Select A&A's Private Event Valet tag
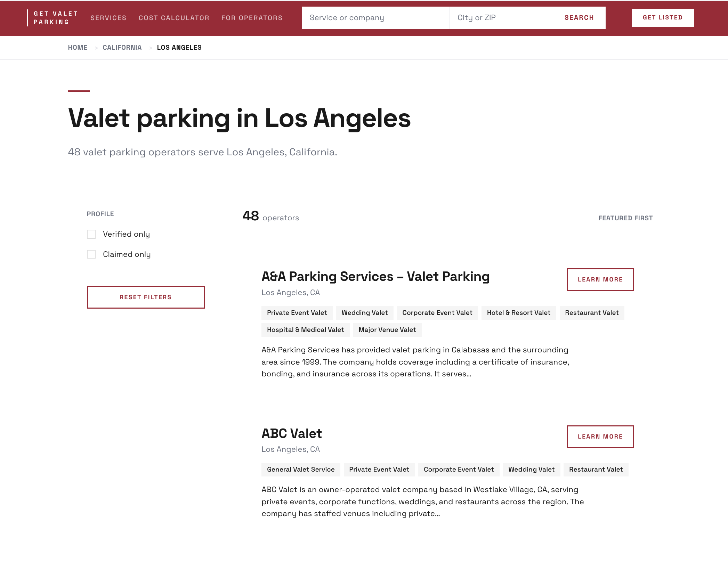 tap(297, 313)
